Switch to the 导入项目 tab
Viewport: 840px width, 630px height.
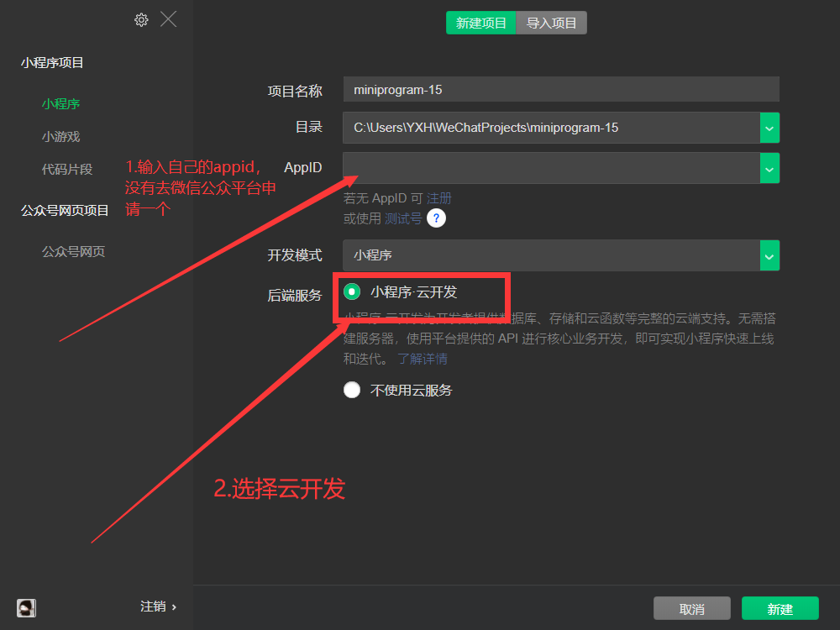[551, 23]
